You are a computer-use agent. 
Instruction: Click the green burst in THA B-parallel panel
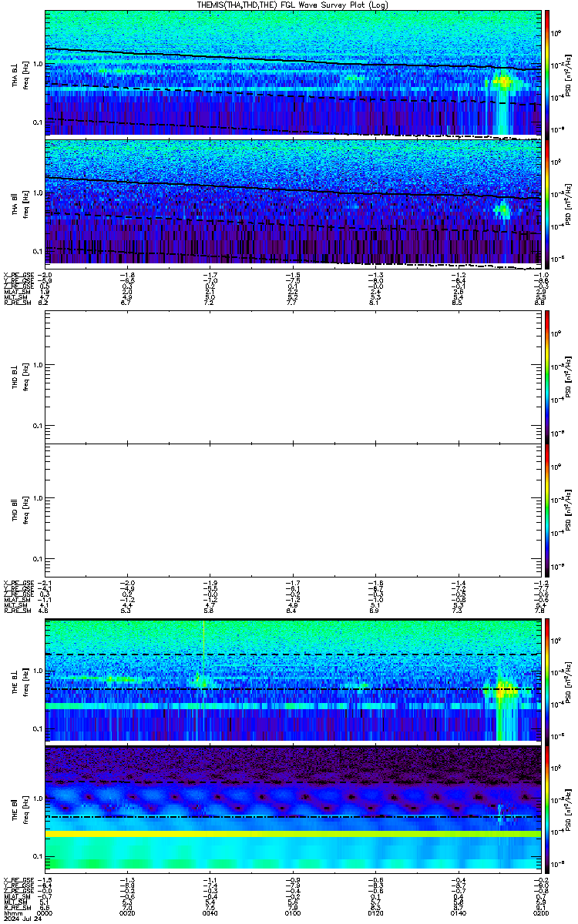tap(502, 209)
